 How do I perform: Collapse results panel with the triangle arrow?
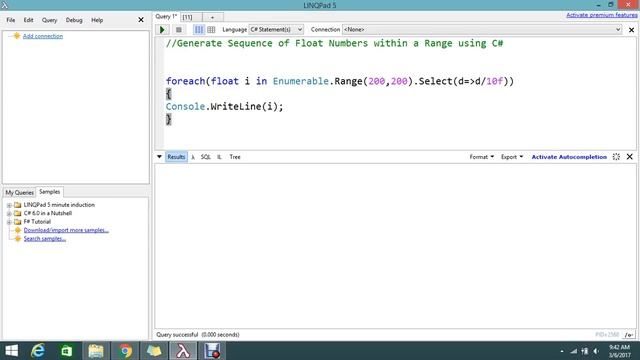[159, 157]
